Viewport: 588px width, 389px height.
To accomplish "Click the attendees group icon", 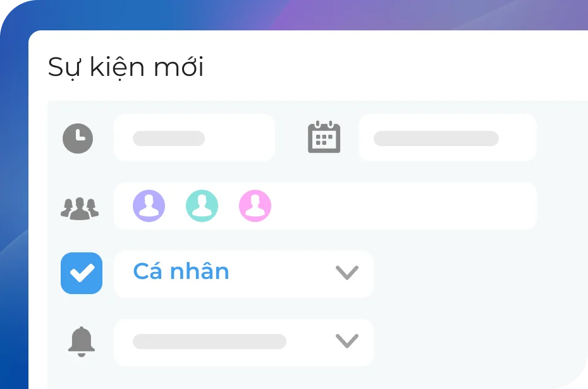I will [80, 207].
